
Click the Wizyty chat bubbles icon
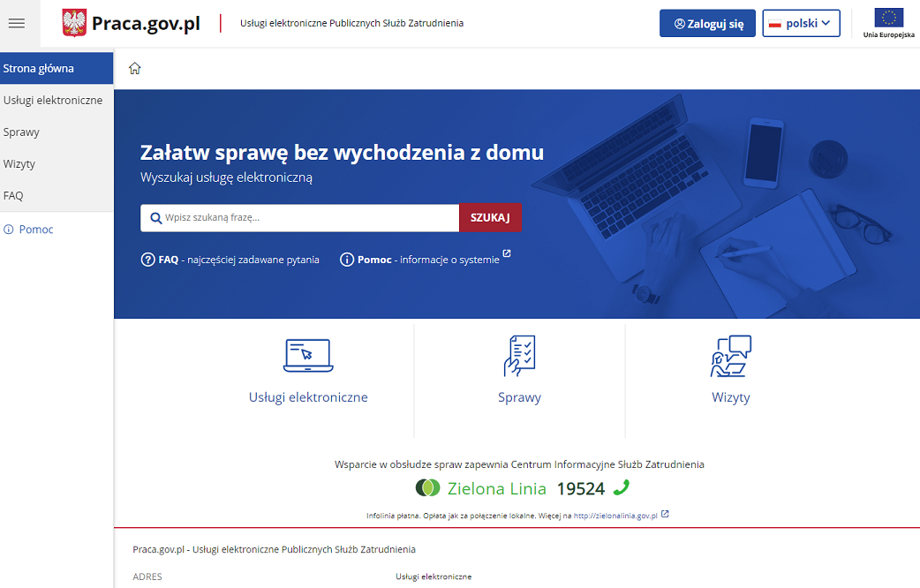[x=731, y=356]
